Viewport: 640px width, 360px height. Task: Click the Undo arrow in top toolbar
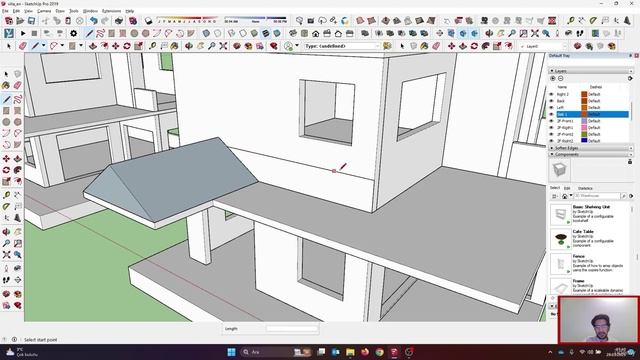point(94,21)
